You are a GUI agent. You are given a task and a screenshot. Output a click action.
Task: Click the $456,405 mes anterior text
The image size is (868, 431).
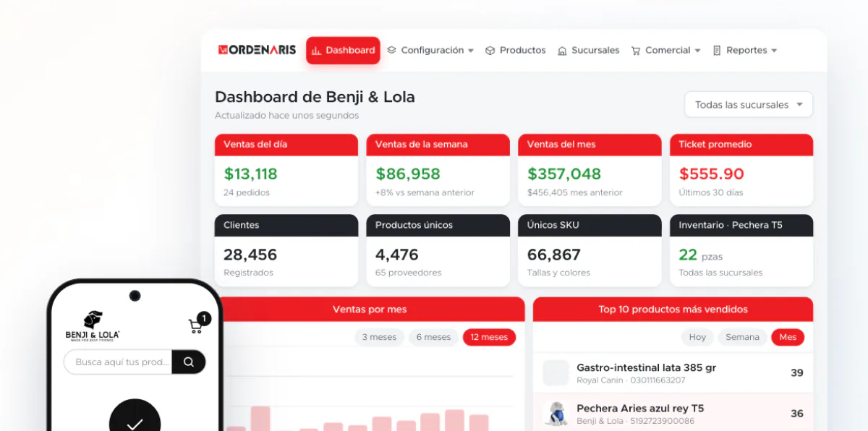(575, 192)
